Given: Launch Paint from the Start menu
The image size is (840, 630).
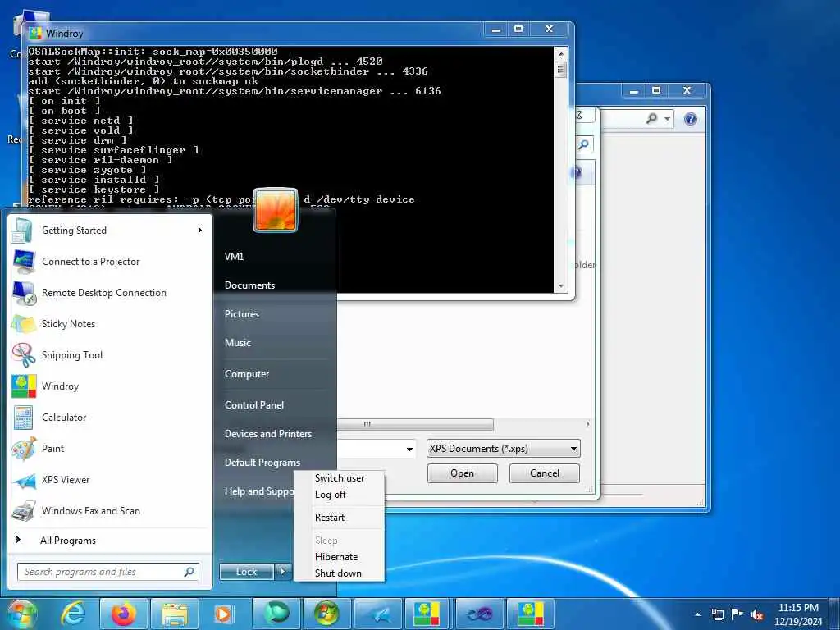Looking at the screenshot, I should click(110, 449).
